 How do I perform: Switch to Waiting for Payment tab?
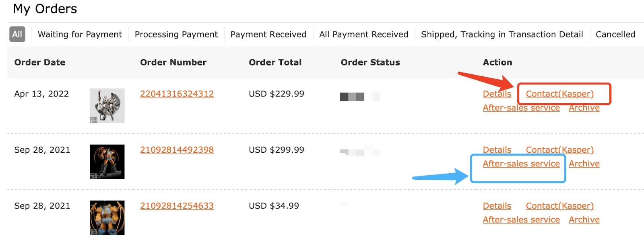[80, 35]
